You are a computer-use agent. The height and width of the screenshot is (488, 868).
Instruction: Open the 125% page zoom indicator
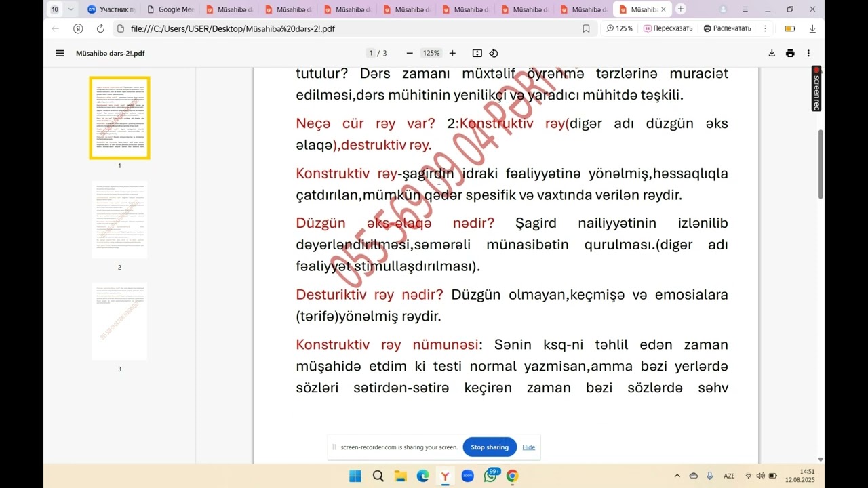click(x=620, y=28)
